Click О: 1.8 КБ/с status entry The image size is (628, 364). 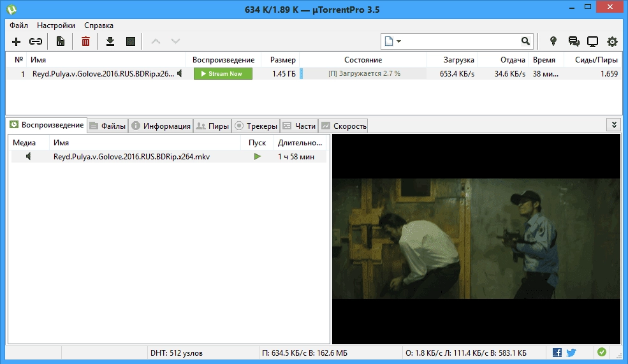coord(466,353)
